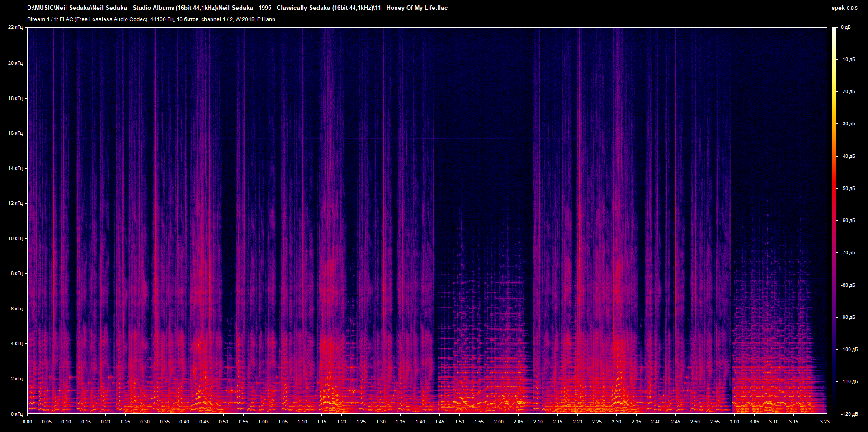Click the 1:15 time axis label
This screenshot has width=868, height=432.
(322, 422)
